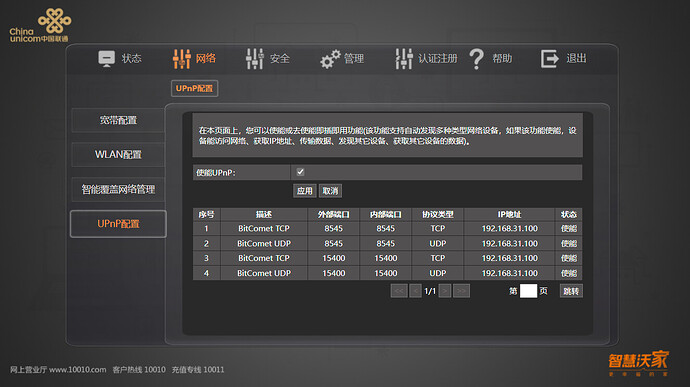Open the 认证注册 menu label
This screenshot has width=690, height=387.
tap(437, 59)
